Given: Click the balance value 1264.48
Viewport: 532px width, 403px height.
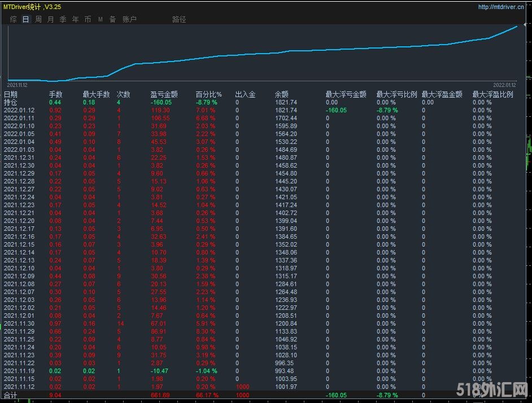Looking at the screenshot, I should [286, 292].
